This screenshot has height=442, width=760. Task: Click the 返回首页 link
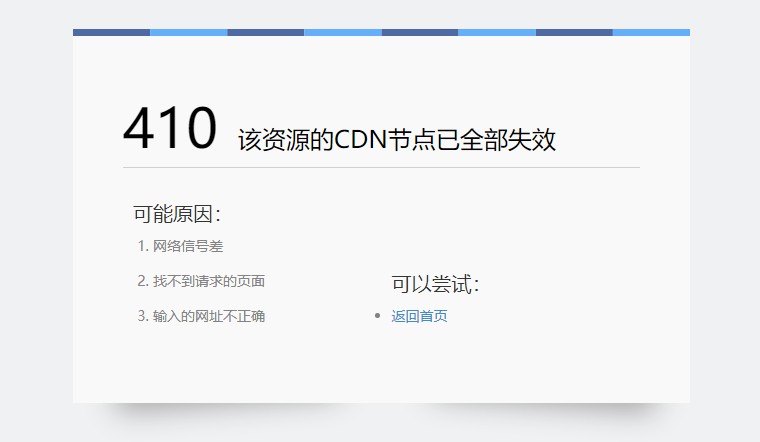tap(419, 316)
